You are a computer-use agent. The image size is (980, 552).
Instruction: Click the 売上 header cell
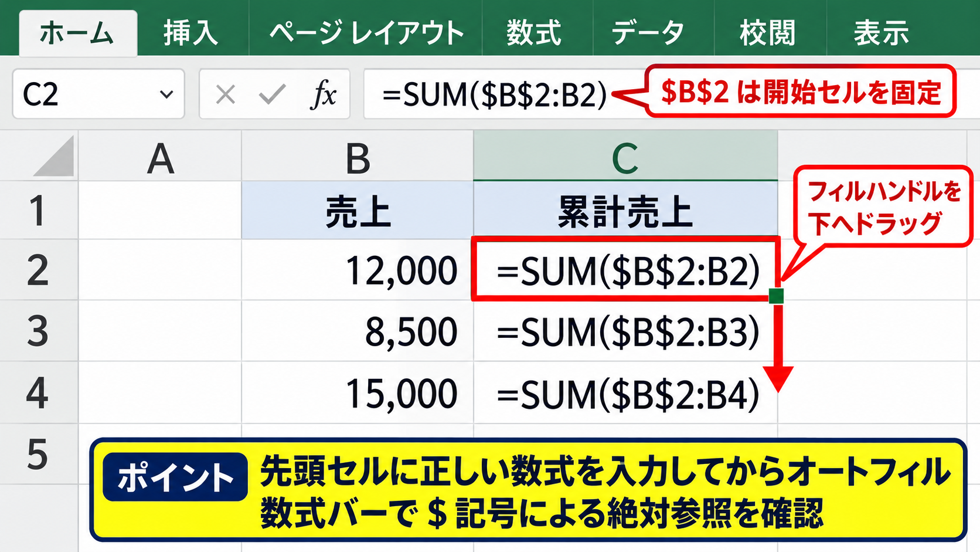click(358, 211)
